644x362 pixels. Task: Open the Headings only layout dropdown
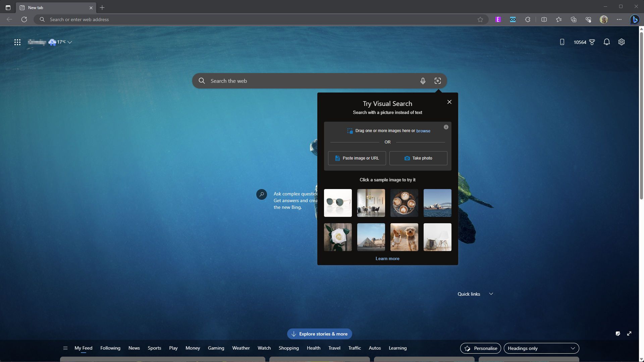tap(541, 348)
